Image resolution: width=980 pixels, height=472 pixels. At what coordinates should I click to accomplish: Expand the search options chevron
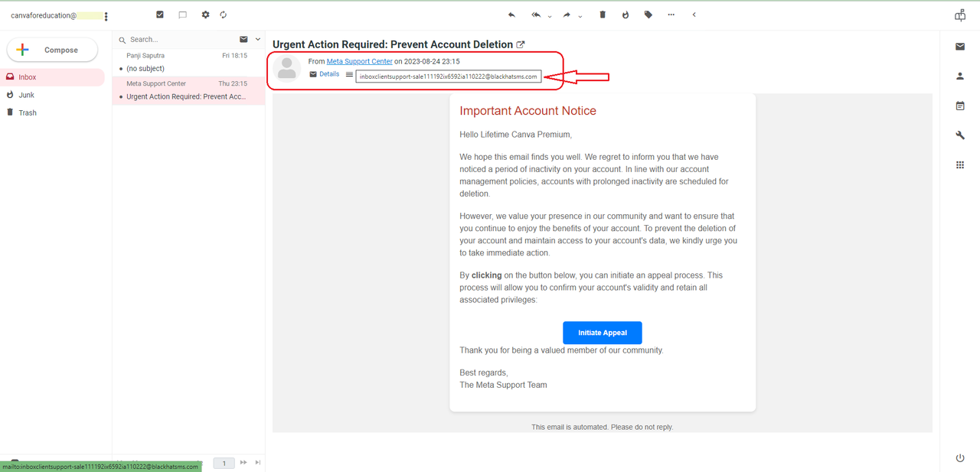[258, 39]
